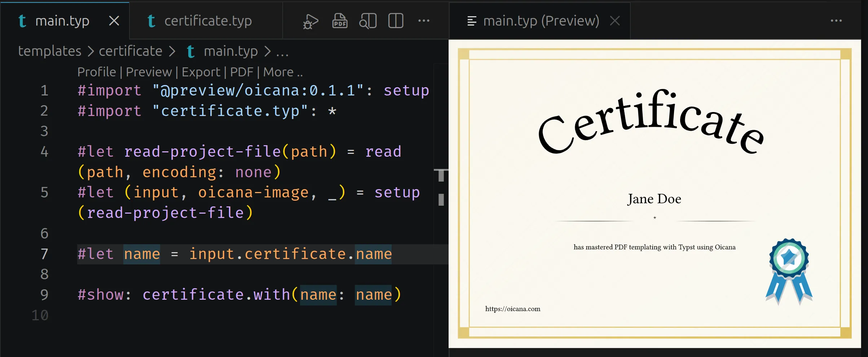Click the preview tab lines icon
Image resolution: width=868 pixels, height=357 pixels.
coord(472,21)
